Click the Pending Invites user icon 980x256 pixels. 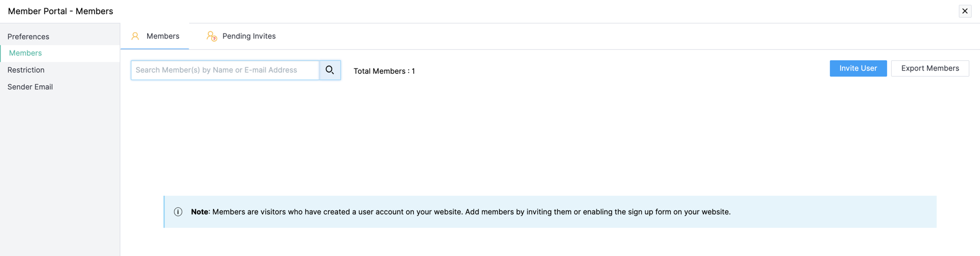(x=211, y=36)
